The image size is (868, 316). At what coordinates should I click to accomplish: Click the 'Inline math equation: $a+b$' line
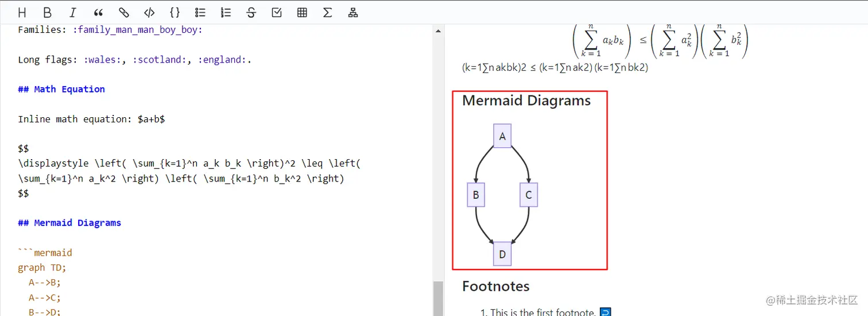tap(92, 119)
